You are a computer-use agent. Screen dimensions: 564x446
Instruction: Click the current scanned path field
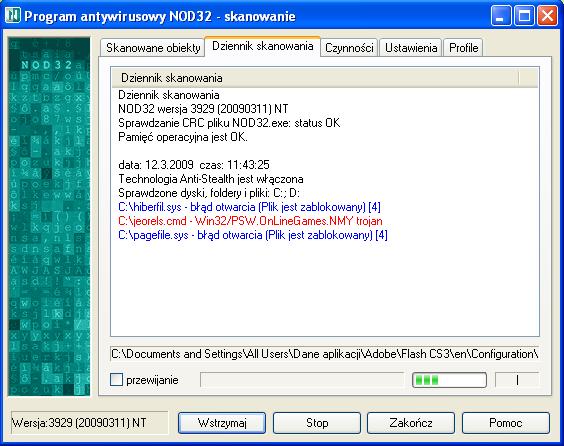(x=324, y=354)
